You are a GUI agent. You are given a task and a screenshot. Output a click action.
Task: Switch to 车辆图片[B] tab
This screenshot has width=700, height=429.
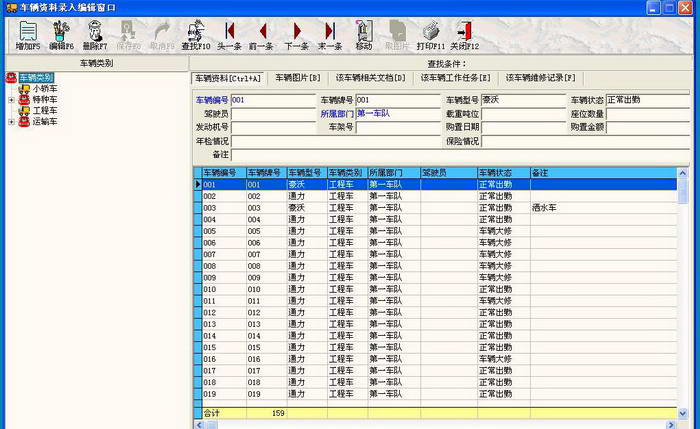pos(298,78)
